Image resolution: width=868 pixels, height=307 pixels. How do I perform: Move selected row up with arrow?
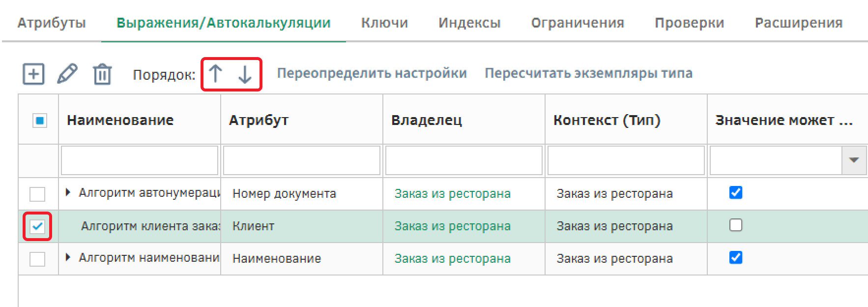point(215,74)
